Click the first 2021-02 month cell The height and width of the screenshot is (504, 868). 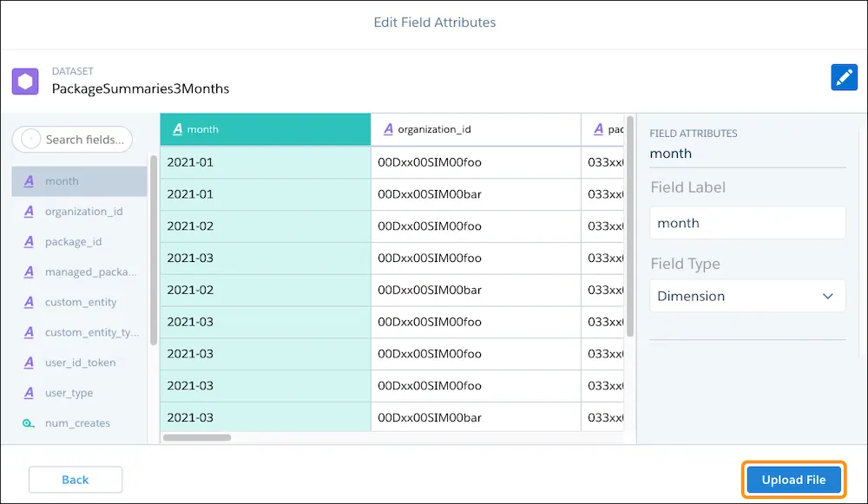pyautogui.click(x=265, y=226)
